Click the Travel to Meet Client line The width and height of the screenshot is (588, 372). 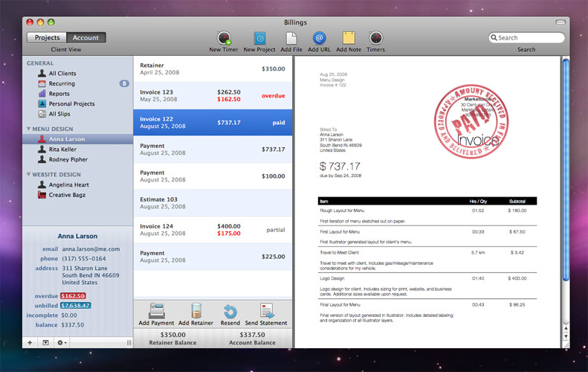pyautogui.click(x=427, y=260)
